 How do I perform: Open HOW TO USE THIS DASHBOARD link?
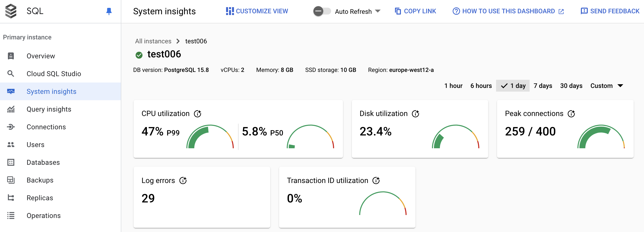[x=508, y=11]
